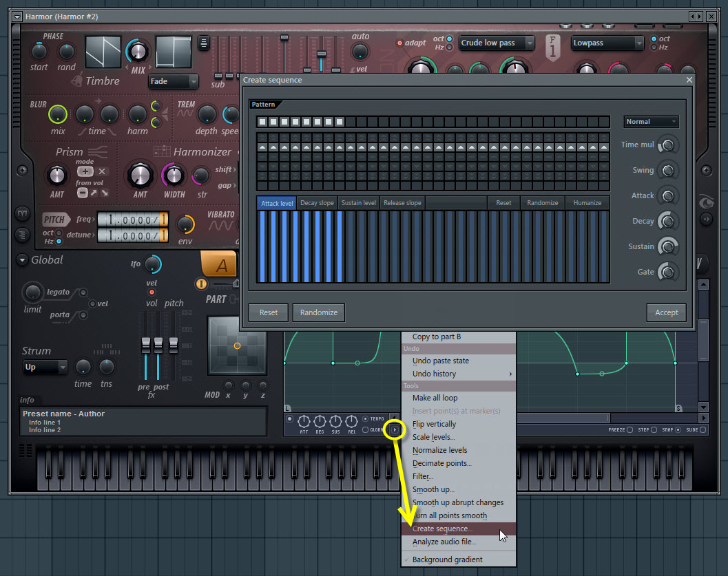Click the Strum time knob
728x576 pixels.
83,367
